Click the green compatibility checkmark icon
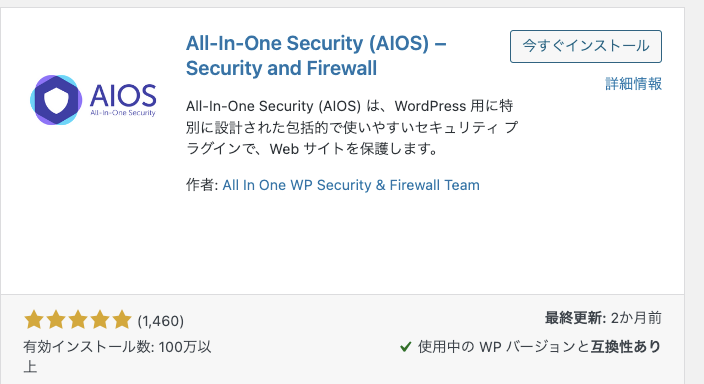The height and width of the screenshot is (384, 704). (405, 347)
